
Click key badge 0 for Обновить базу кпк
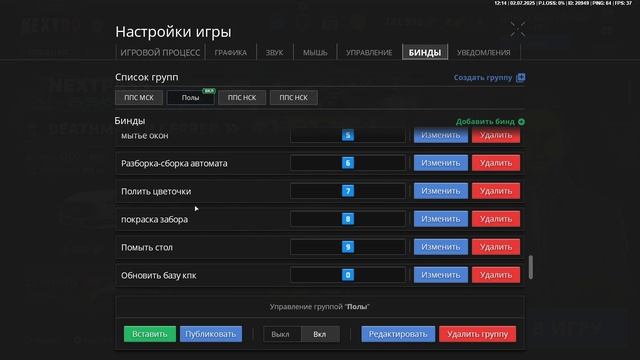348,275
